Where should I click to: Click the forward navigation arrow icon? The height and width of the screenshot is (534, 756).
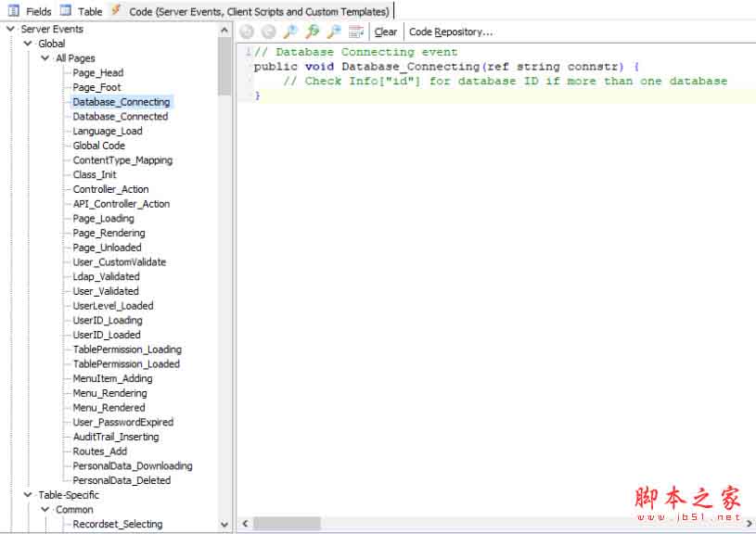pyautogui.click(x=268, y=31)
